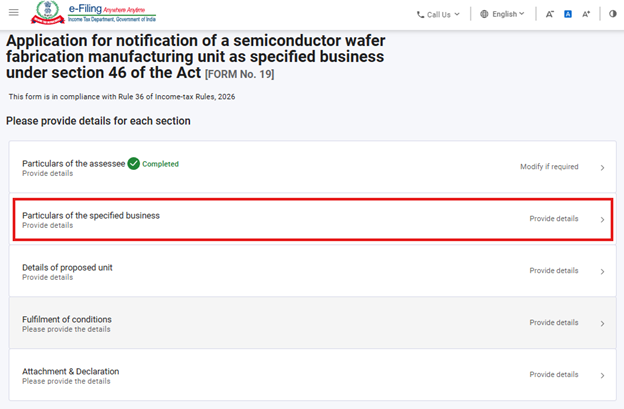The height and width of the screenshot is (409, 624).
Task: Reset to default font size A icon
Action: [568, 14]
